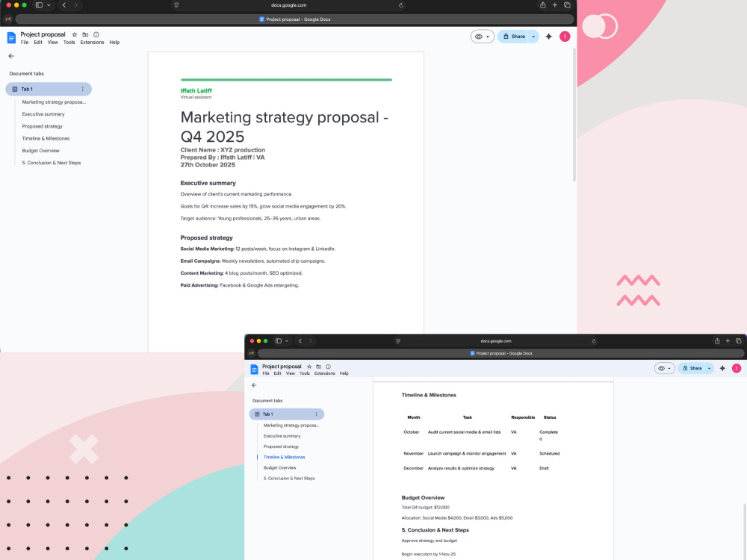Jump to Proposed strategy in the top window's outline
This screenshot has height=560, width=747.
click(43, 126)
